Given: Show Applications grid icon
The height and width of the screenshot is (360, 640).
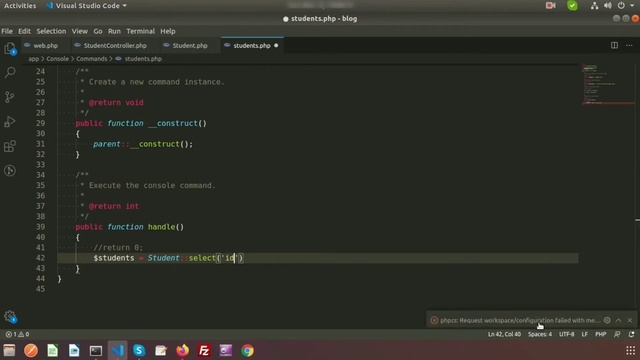Looking at the screenshot, I should click(631, 350).
